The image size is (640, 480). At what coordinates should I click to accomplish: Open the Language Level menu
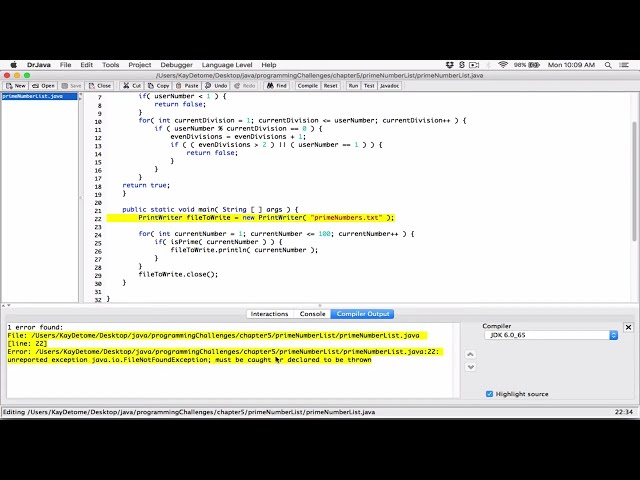[227, 65]
